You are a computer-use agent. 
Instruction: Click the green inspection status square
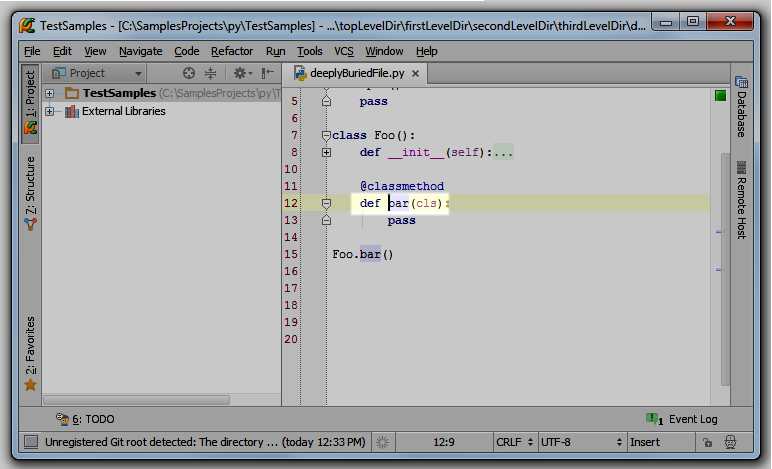(720, 95)
